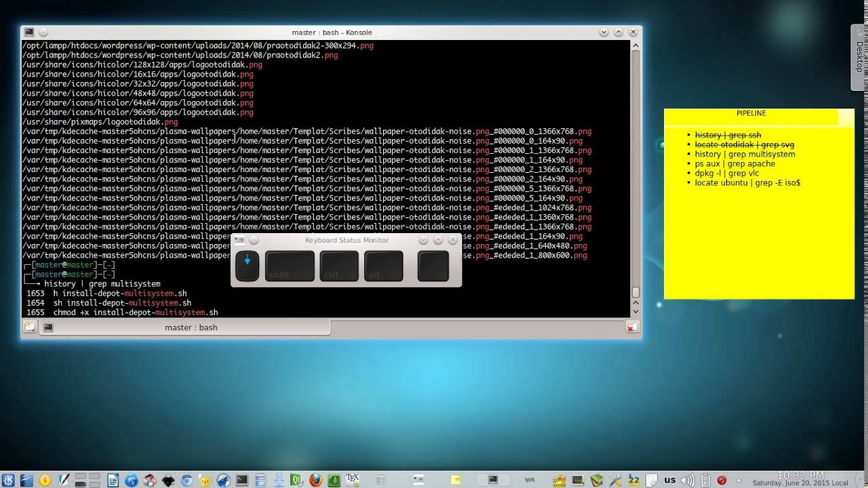Toggle the alt key in Keyboard Status Monitor
This screenshot has width=868, height=488.
click(x=384, y=266)
